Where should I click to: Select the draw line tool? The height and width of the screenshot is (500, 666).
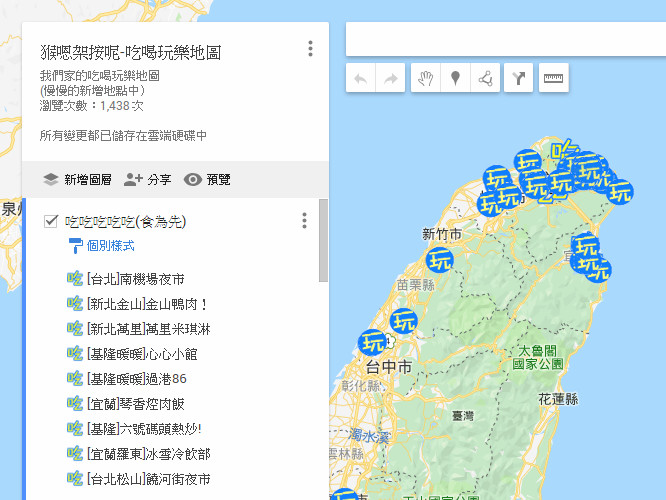click(485, 78)
